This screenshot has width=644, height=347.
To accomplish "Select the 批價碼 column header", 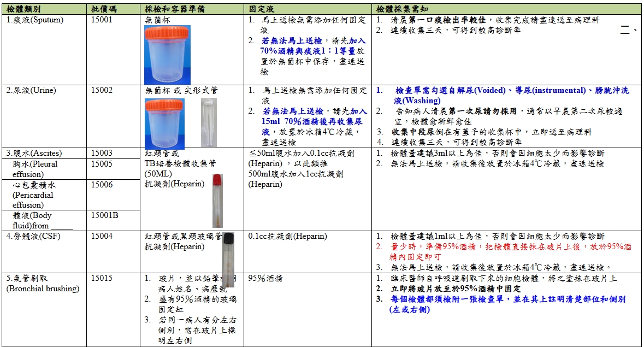I will [x=104, y=9].
